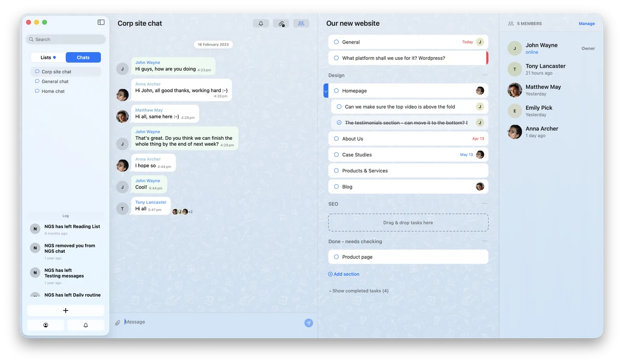Open the bell icon below the sidebar
This screenshot has width=623, height=364.
click(86, 325)
